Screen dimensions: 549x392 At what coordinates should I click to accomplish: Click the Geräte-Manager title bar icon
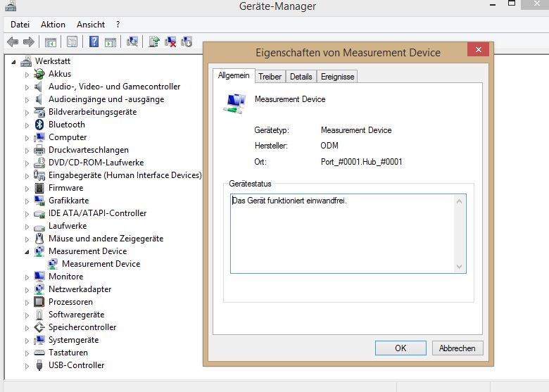coord(11,5)
